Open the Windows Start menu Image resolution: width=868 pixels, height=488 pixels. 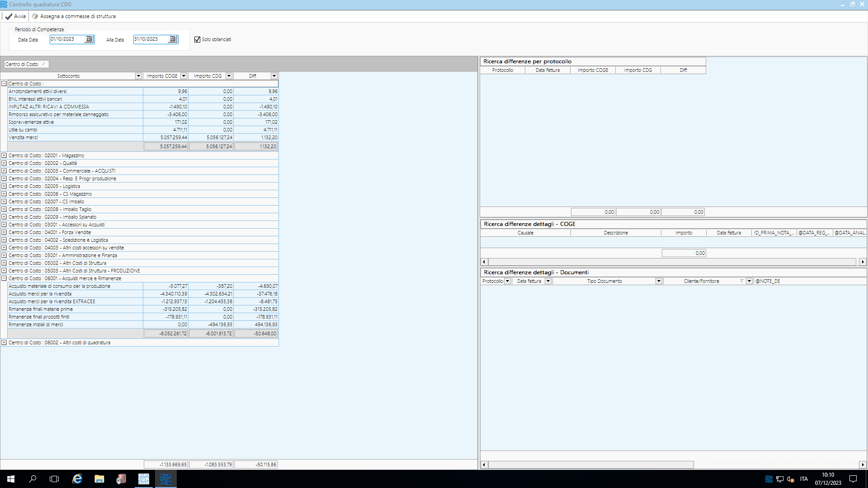click(x=11, y=479)
